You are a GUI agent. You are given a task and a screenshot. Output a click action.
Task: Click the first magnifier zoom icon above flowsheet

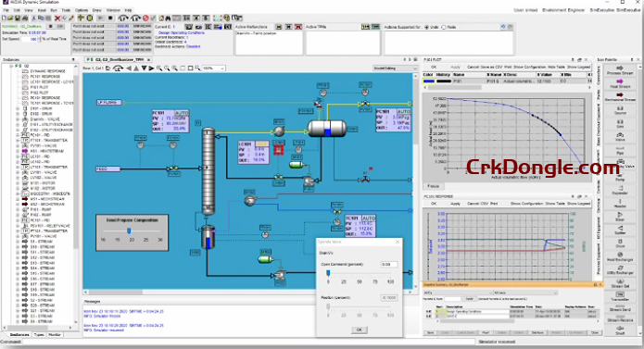click(x=159, y=69)
